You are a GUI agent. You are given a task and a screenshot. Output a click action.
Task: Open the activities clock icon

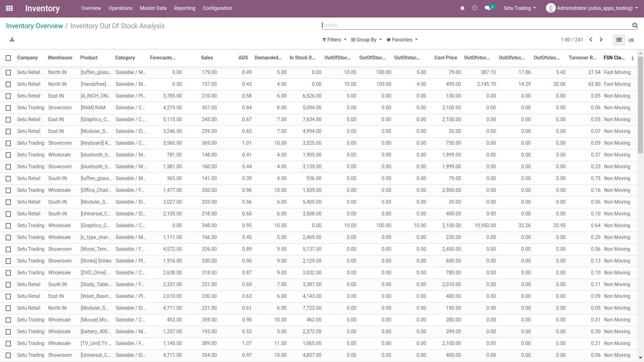click(x=475, y=8)
